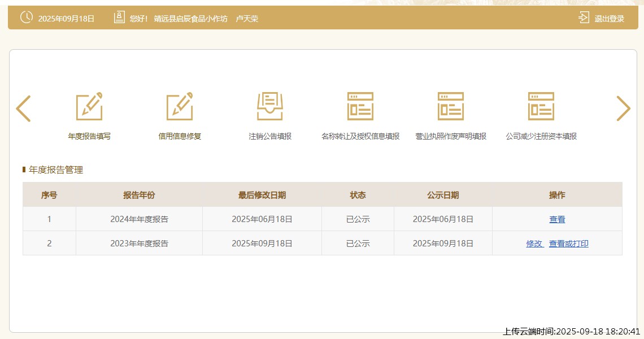Click the row number 2 cell
The image size is (644, 339).
click(49, 244)
